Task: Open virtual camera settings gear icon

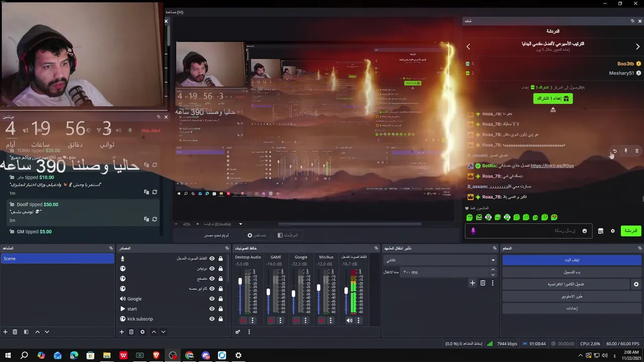Action: point(636,284)
